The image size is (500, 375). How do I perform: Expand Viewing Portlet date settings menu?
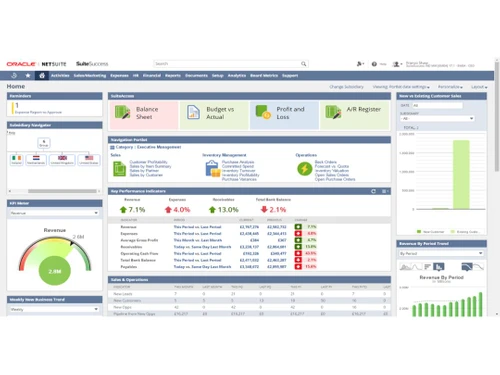pyautogui.click(x=401, y=87)
